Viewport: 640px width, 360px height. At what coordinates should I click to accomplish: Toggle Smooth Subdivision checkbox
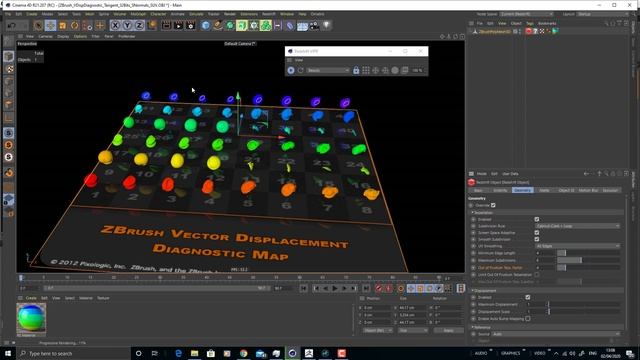point(537,239)
